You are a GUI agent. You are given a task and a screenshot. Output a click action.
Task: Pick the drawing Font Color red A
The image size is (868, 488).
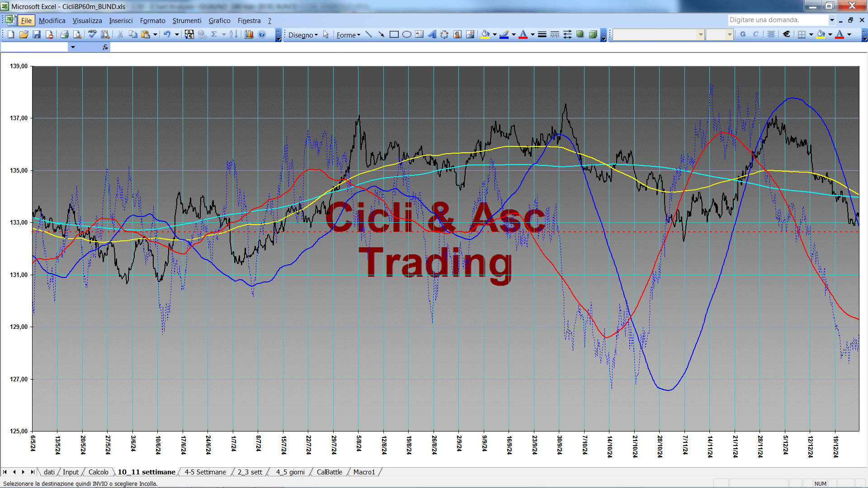[523, 34]
